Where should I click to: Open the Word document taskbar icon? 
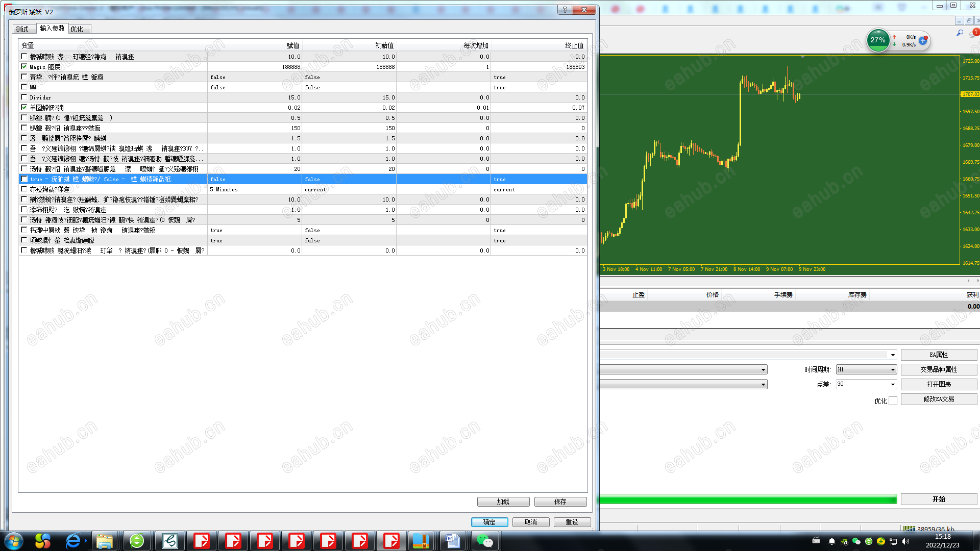click(x=452, y=541)
